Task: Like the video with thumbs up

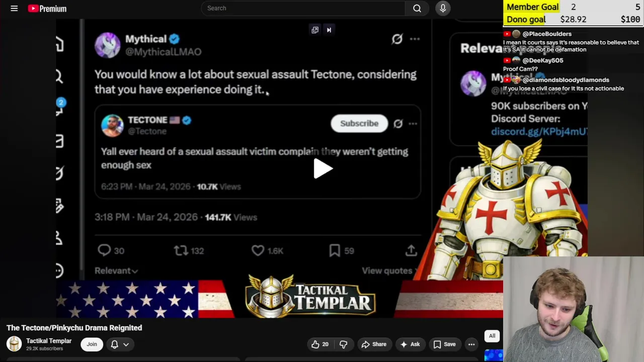Action: 319,344
